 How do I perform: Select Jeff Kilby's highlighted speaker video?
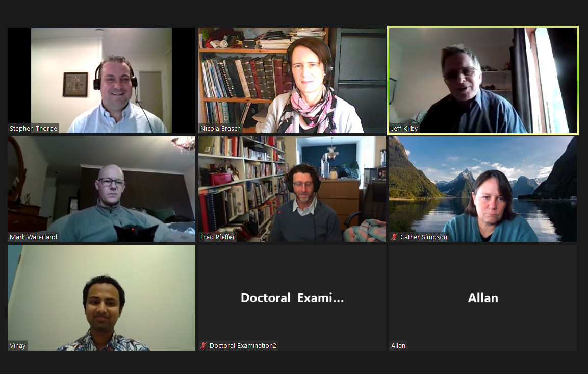[x=483, y=80]
